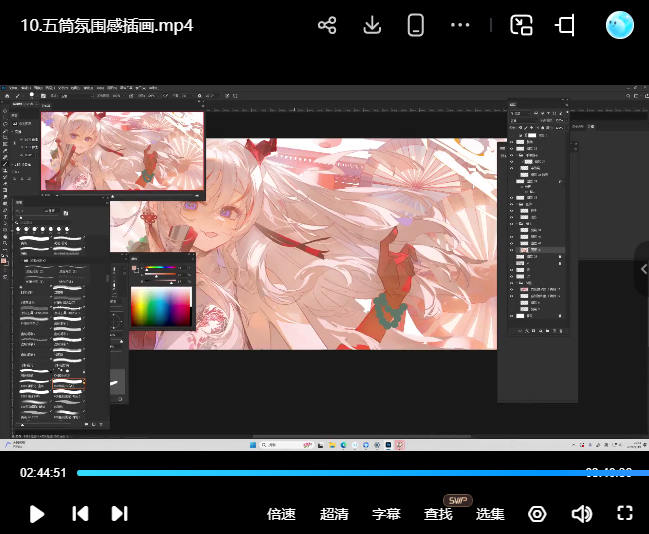Select the orange-outlined brush preset

coord(68,384)
